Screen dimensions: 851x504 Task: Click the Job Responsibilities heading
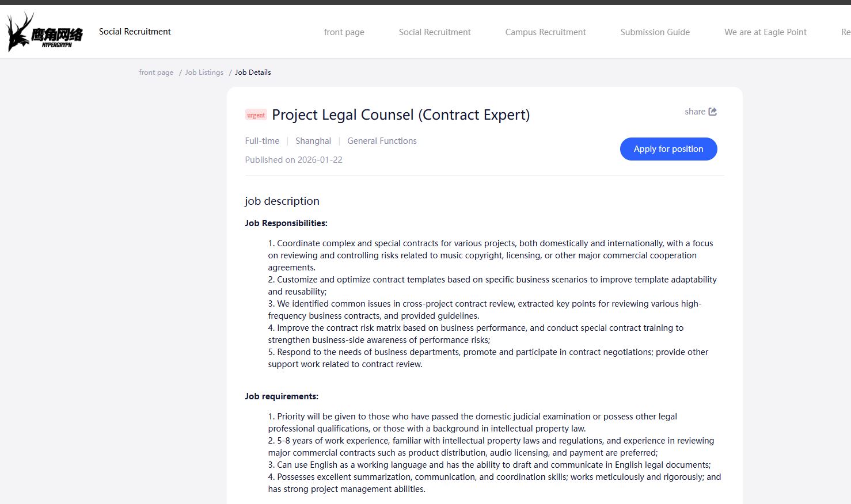pos(286,223)
